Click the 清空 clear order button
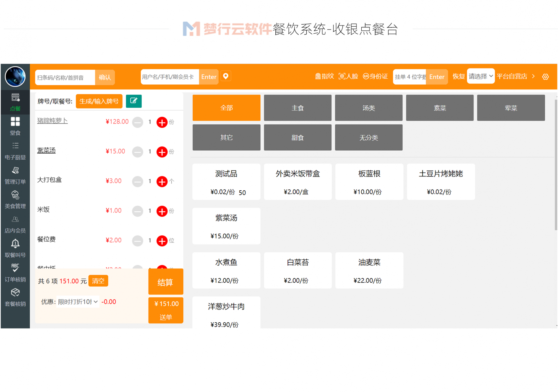 coord(98,281)
